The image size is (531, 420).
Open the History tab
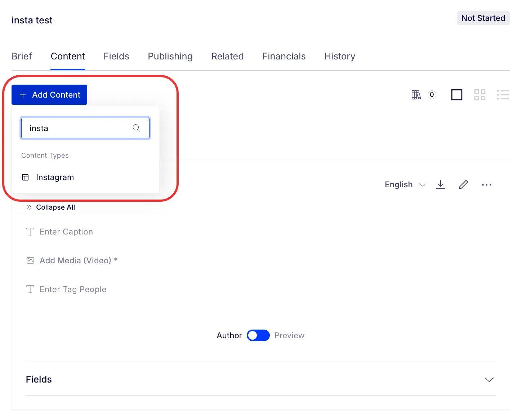point(340,56)
